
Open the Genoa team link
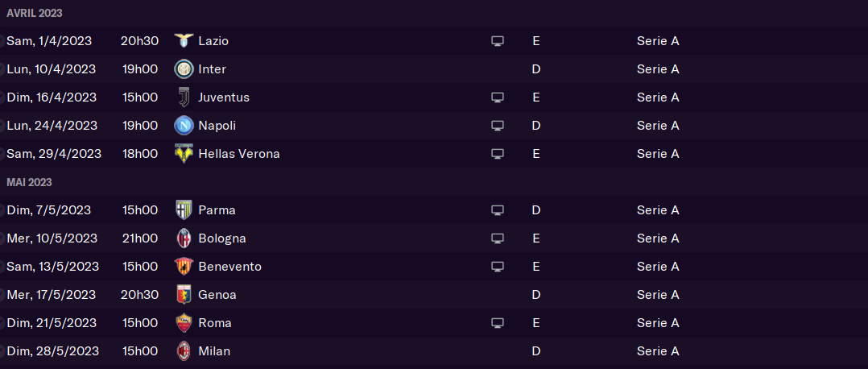tap(217, 294)
